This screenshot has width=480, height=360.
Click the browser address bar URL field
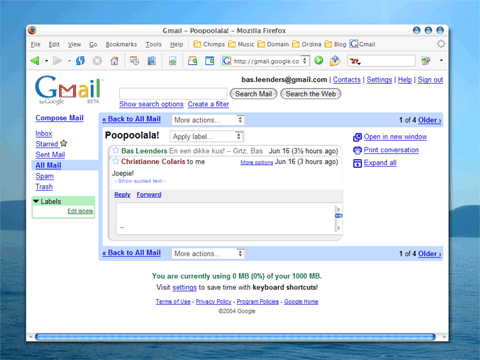266,61
